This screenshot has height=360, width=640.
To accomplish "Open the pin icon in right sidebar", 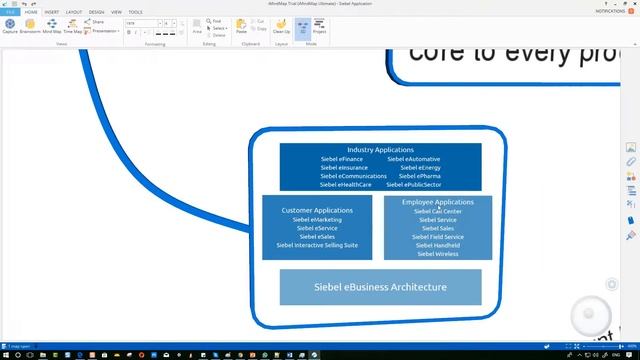I will tap(631, 235).
